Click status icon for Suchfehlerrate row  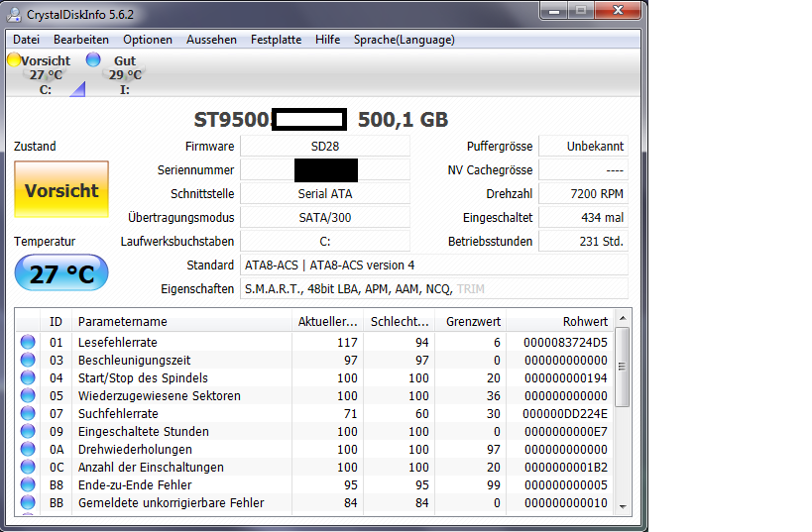[28, 413]
